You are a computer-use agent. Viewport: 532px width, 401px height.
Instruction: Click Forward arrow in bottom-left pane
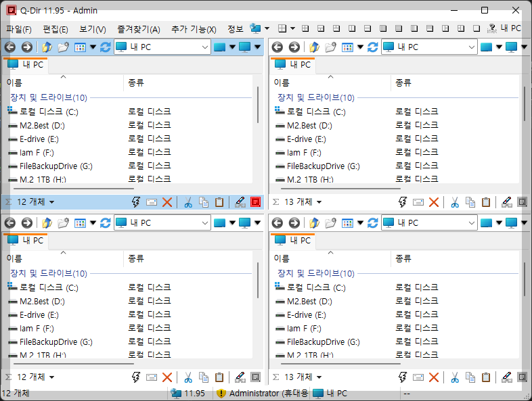pos(27,222)
